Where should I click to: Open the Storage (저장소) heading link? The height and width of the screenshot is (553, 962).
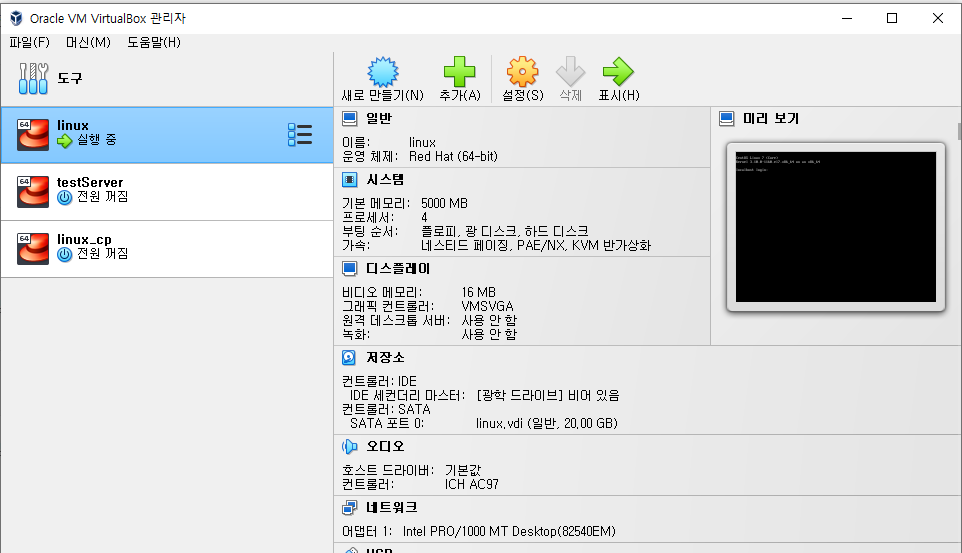pos(385,357)
